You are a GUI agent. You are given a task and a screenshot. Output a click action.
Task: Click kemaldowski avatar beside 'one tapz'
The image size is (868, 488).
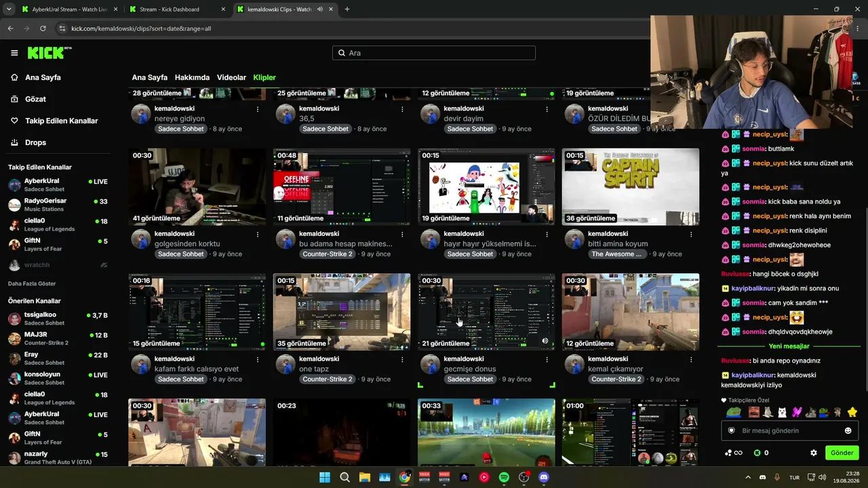[x=285, y=365]
